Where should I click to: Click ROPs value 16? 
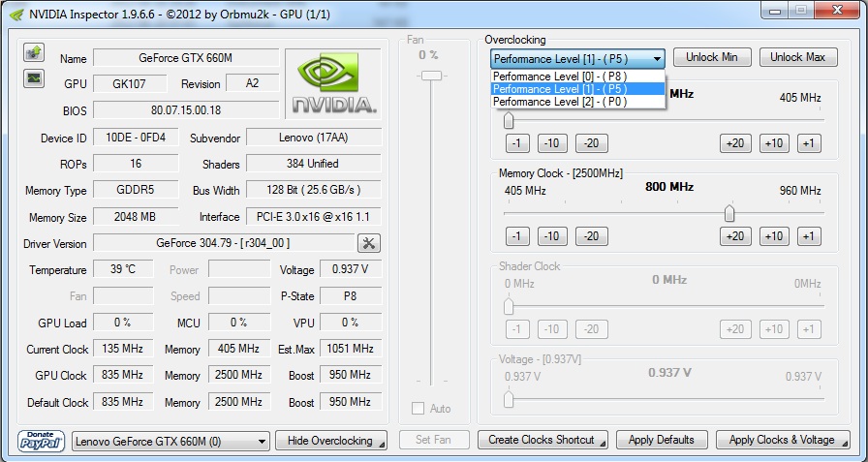(x=136, y=164)
